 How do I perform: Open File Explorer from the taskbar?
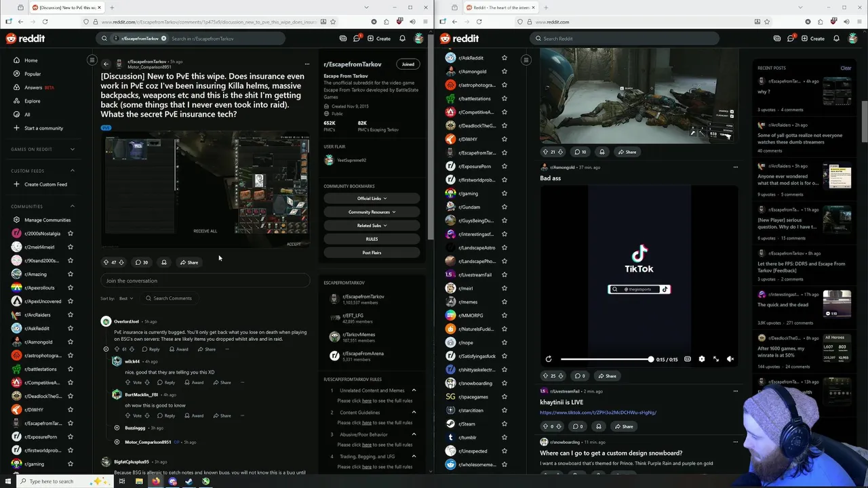tap(139, 481)
